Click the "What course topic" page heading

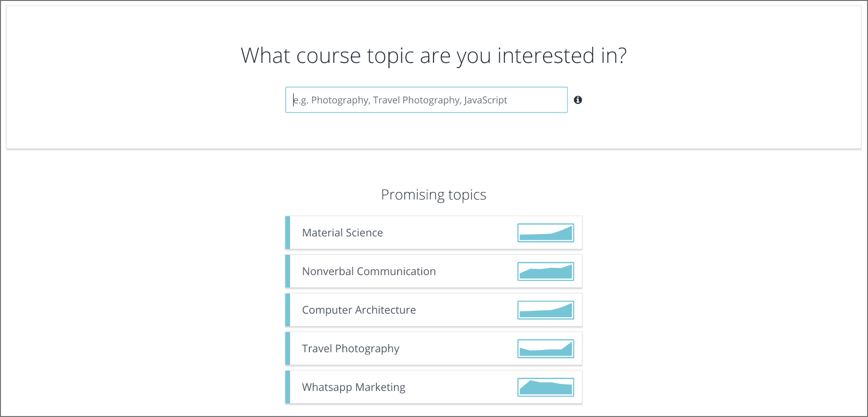(434, 56)
